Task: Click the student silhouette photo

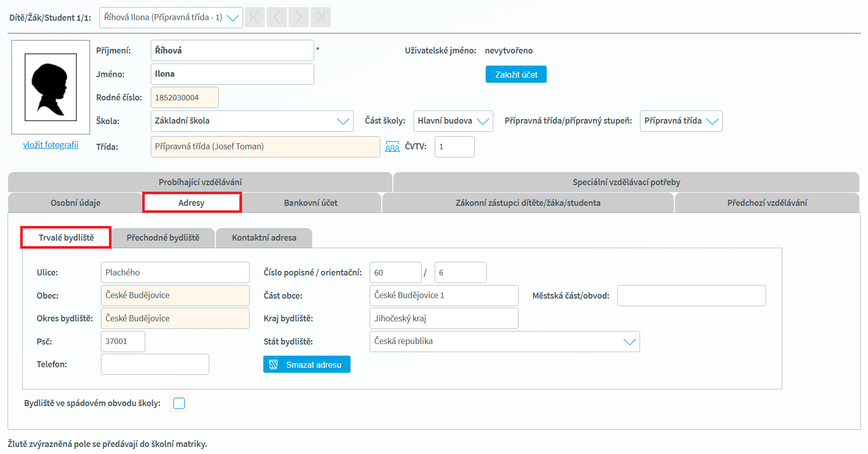Action: 51,87
